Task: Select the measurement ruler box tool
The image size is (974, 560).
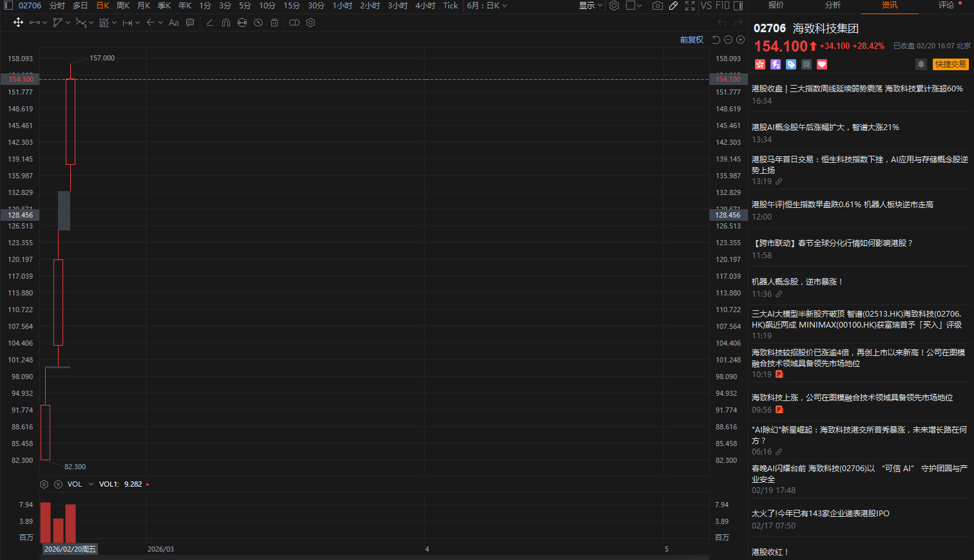Action: [x=104, y=23]
